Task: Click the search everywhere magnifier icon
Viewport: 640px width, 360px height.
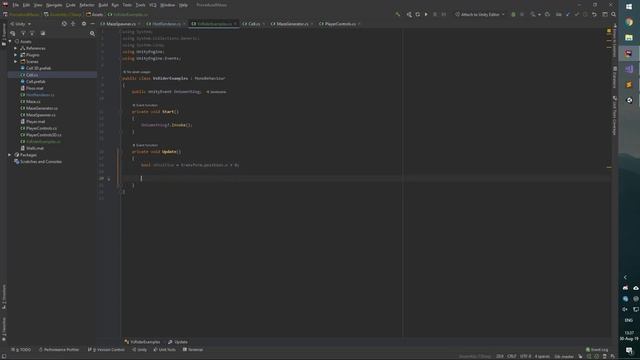Action: [613, 14]
